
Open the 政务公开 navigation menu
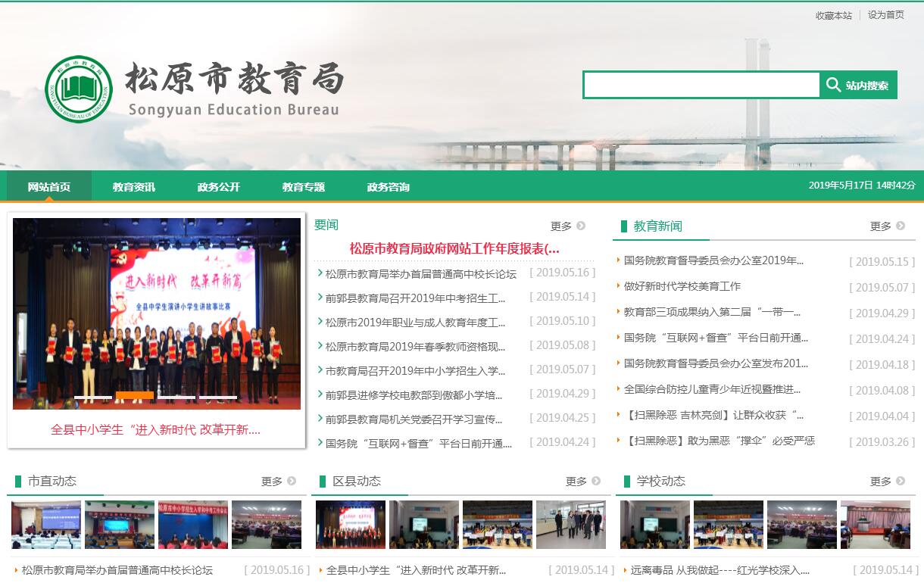click(x=218, y=187)
